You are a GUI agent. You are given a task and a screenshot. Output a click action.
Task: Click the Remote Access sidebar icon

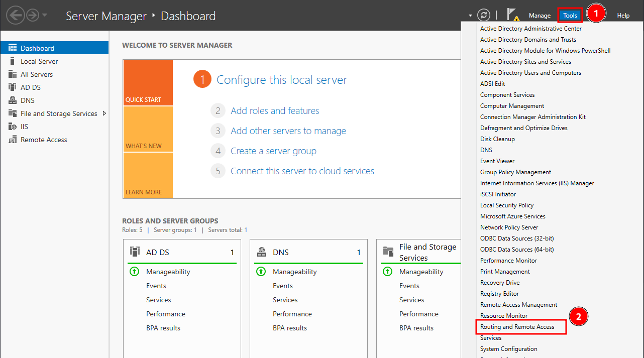click(x=13, y=140)
